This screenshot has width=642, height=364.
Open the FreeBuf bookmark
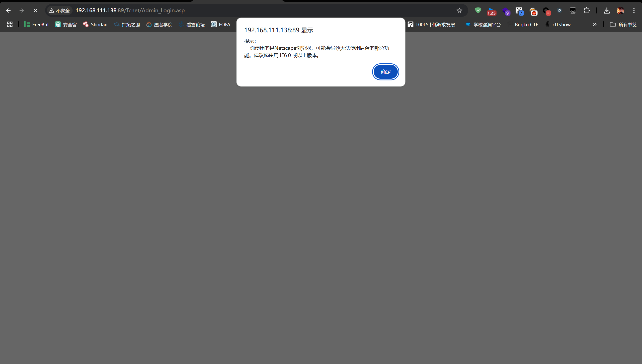(x=36, y=25)
